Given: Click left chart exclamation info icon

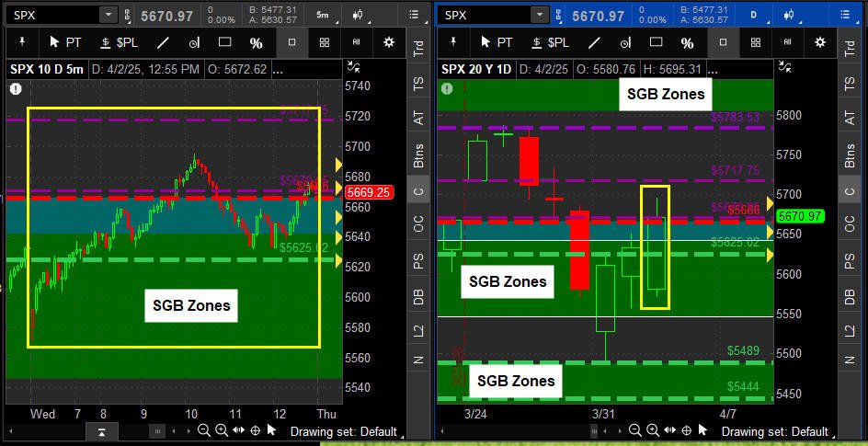Looking at the screenshot, I should pos(15,88).
